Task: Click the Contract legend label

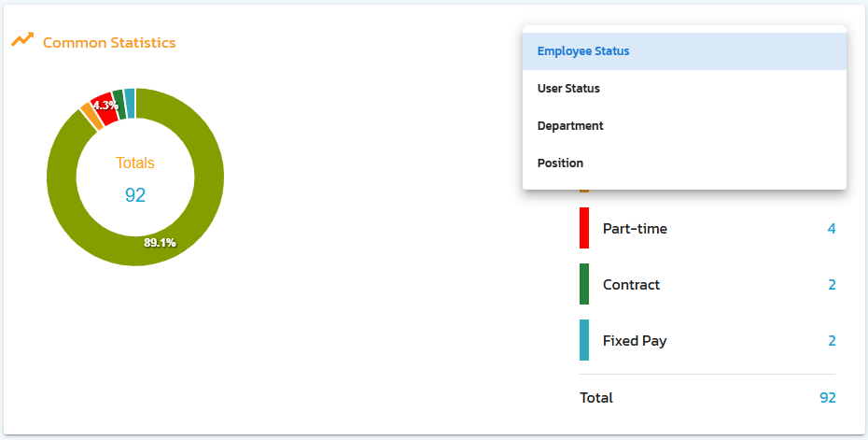Action: tap(631, 285)
